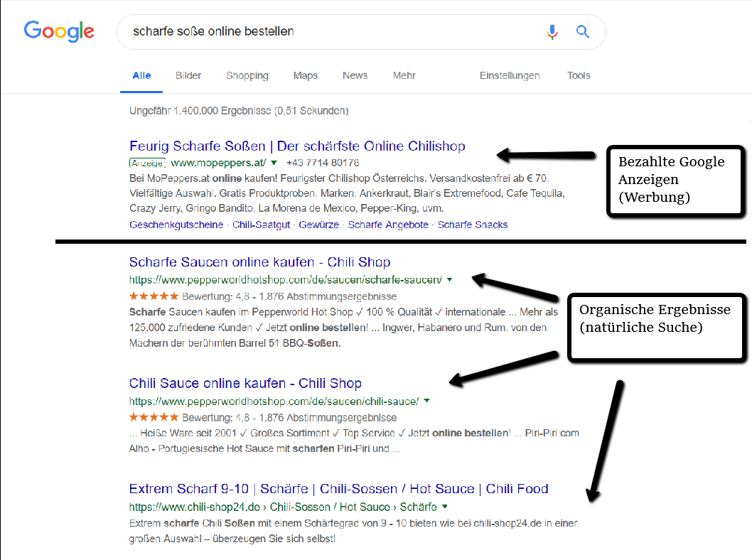
Task: Expand dropdown arrow after chili-sauce URL
Action: point(426,401)
